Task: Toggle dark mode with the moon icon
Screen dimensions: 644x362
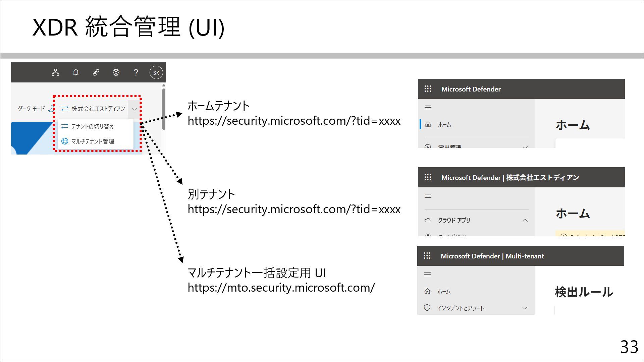Action: 51,109
